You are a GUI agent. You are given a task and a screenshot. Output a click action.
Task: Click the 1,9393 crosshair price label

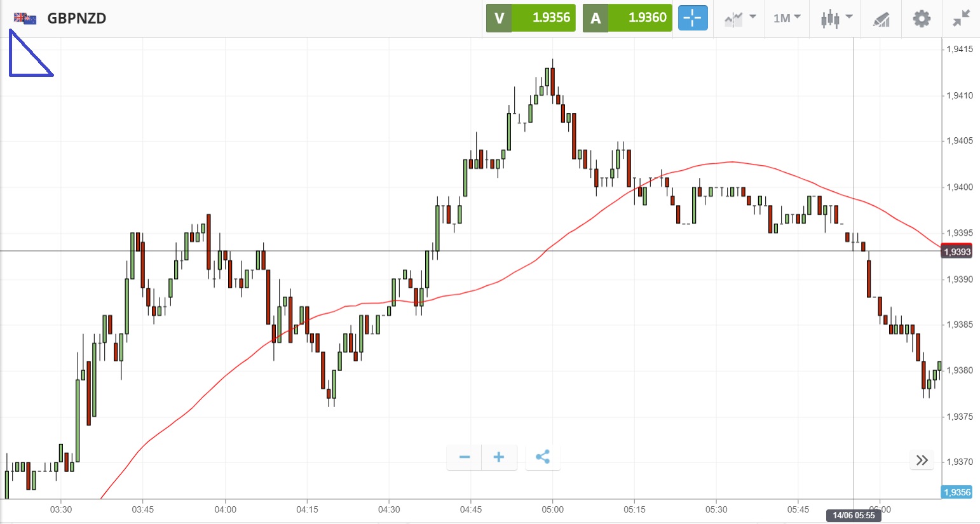956,252
